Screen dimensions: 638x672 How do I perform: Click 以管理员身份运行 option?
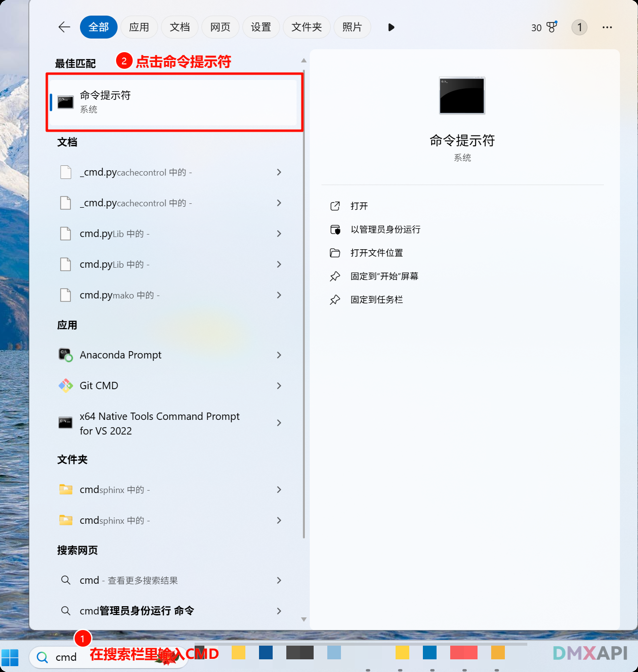point(385,230)
